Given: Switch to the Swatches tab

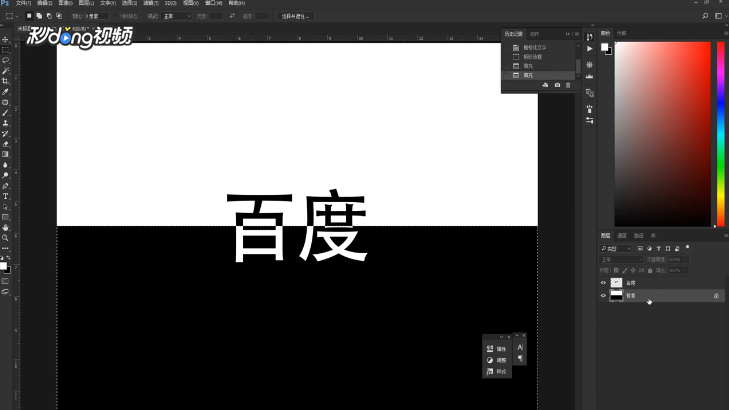Looking at the screenshot, I should (x=622, y=33).
